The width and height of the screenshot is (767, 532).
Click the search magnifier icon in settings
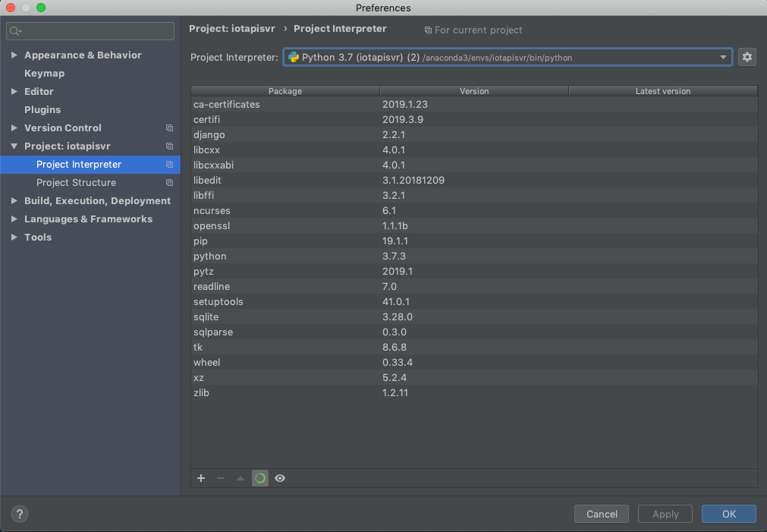point(15,31)
